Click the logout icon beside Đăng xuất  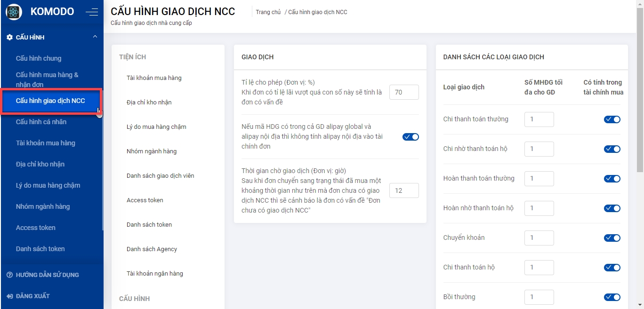(9, 296)
